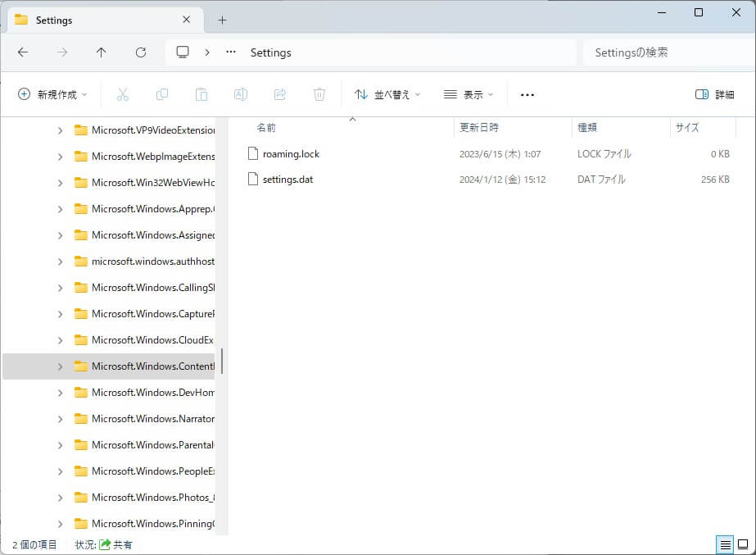Click the Refresh icon beside address bar
Viewport: 756px width, 555px height.
(141, 52)
